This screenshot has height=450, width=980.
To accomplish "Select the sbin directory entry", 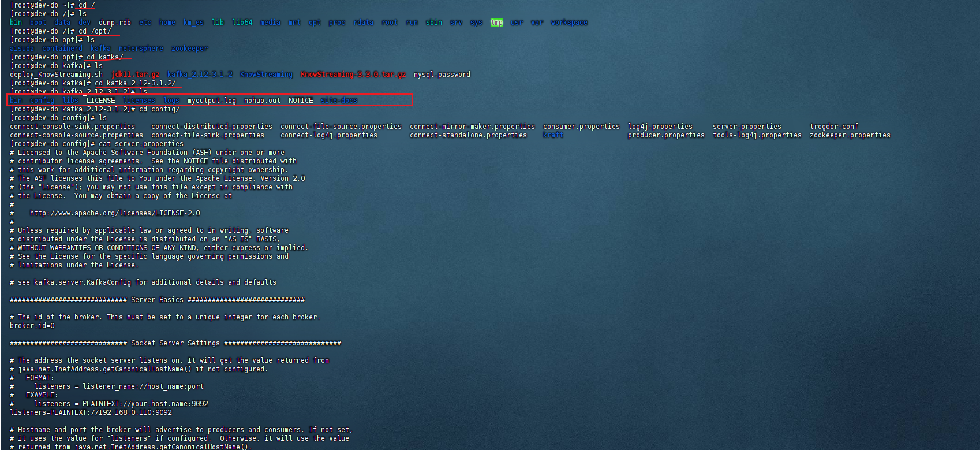I will click(434, 23).
